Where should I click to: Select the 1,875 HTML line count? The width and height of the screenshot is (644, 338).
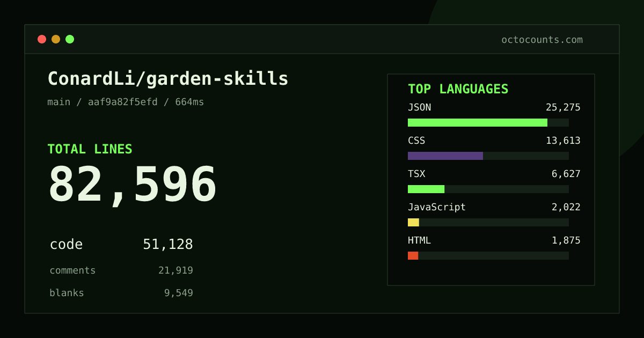pyautogui.click(x=566, y=240)
